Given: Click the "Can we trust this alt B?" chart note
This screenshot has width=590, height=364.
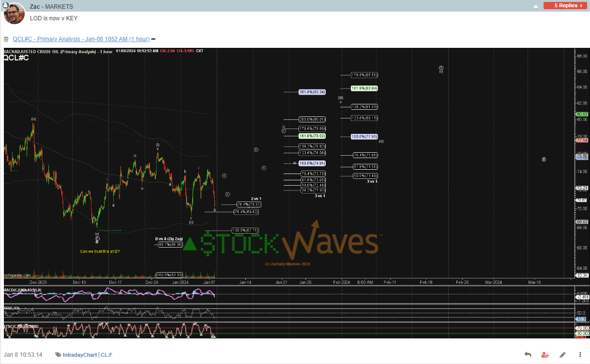Looking at the screenshot, I should [x=100, y=251].
